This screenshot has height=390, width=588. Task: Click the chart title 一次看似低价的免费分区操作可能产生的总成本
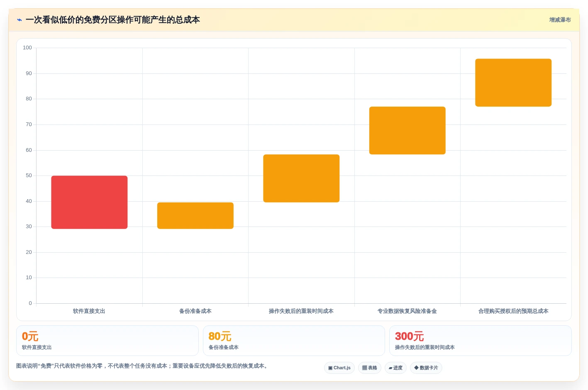pos(112,20)
